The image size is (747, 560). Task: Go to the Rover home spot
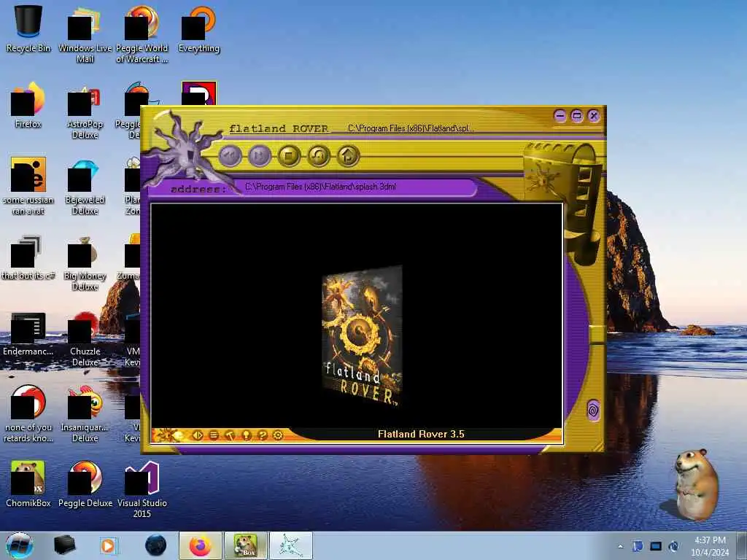(348, 156)
